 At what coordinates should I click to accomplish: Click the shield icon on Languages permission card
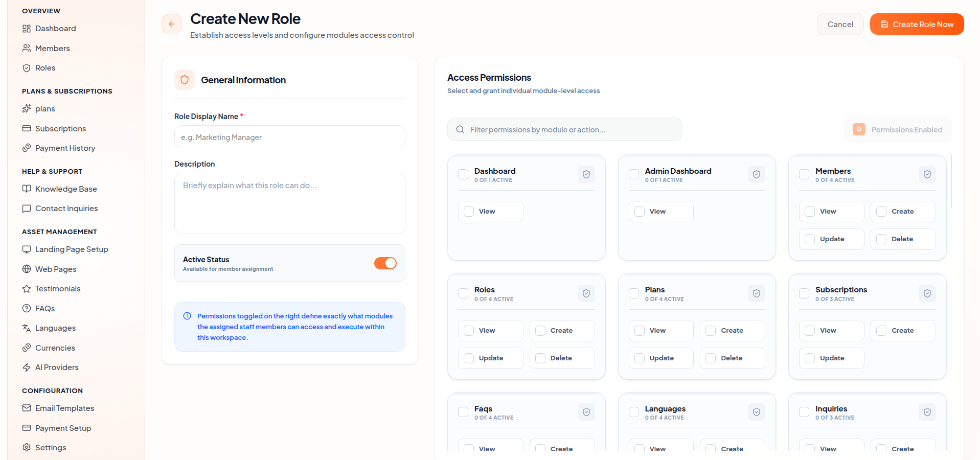(757, 412)
